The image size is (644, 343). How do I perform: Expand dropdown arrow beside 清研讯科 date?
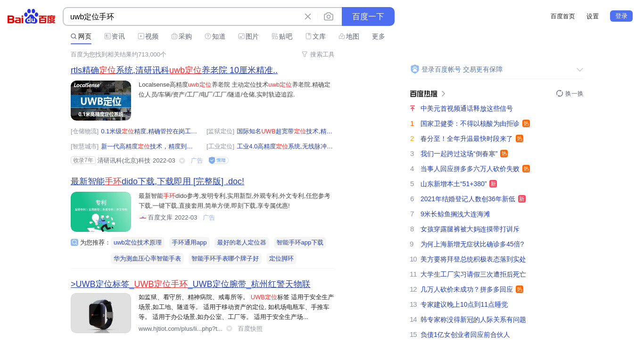point(182,161)
